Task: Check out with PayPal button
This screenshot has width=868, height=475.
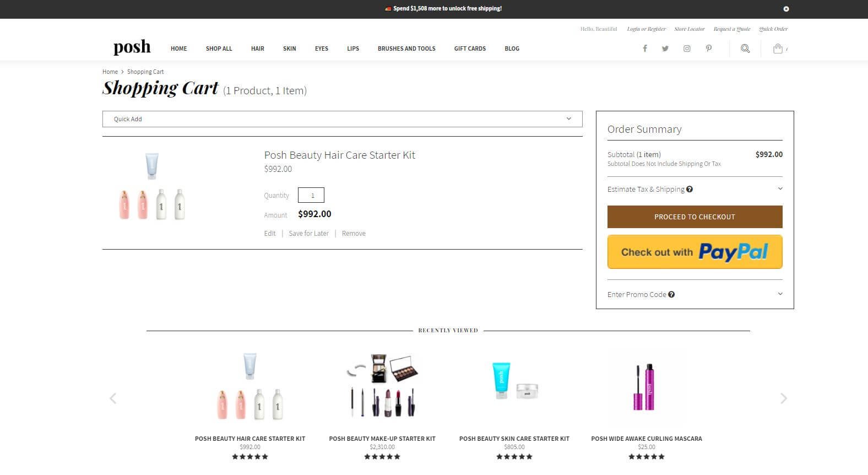Action: [x=695, y=252]
